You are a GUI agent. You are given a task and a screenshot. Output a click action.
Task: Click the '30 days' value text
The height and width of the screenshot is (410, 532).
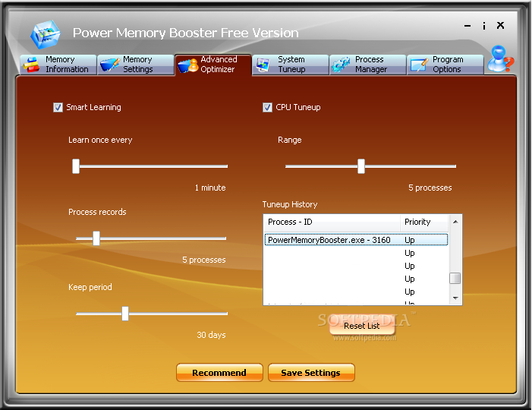click(x=212, y=335)
